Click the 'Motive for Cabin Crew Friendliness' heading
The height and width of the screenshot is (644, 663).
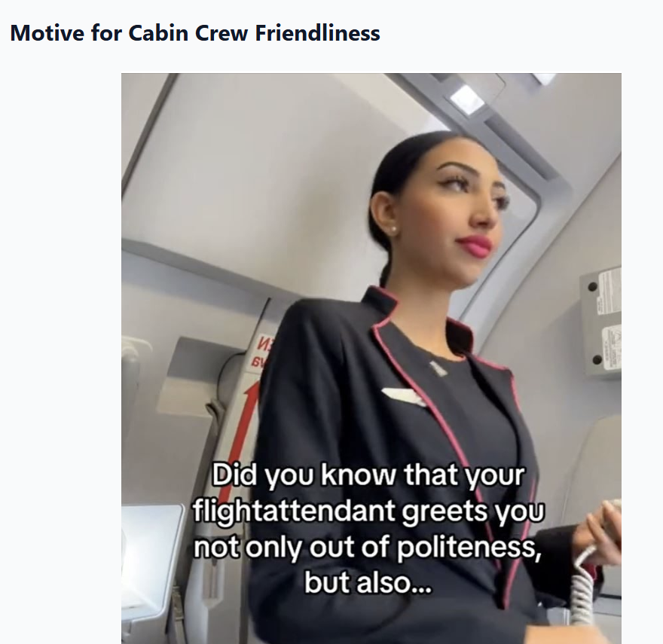195,33
